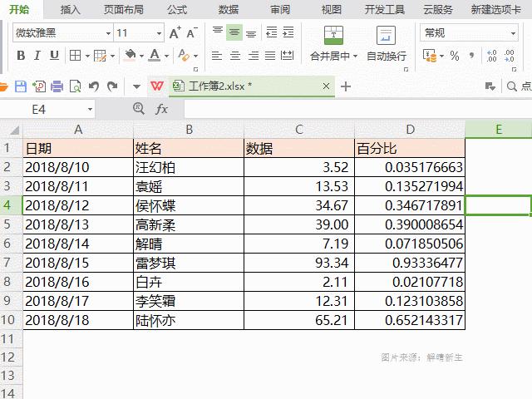
Task: Increase decimal places icon
Action: click(x=491, y=56)
